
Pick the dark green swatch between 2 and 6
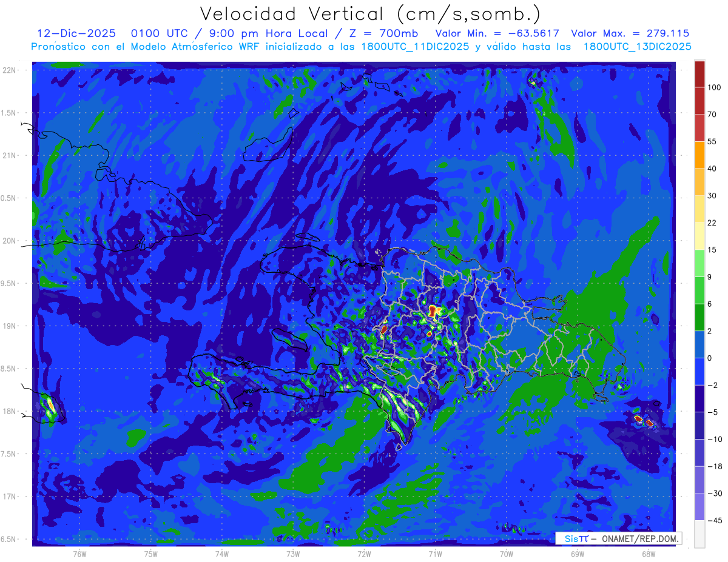click(699, 317)
